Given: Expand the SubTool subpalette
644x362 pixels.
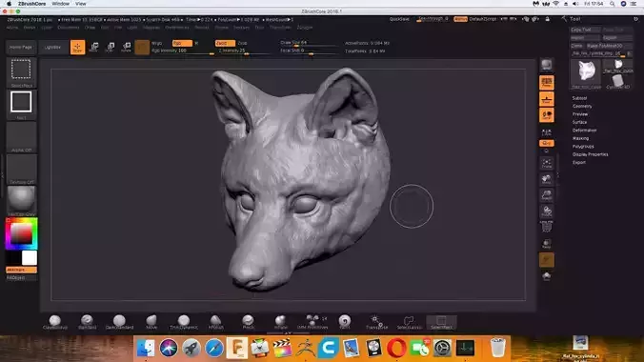Looking at the screenshot, I should [579, 98].
